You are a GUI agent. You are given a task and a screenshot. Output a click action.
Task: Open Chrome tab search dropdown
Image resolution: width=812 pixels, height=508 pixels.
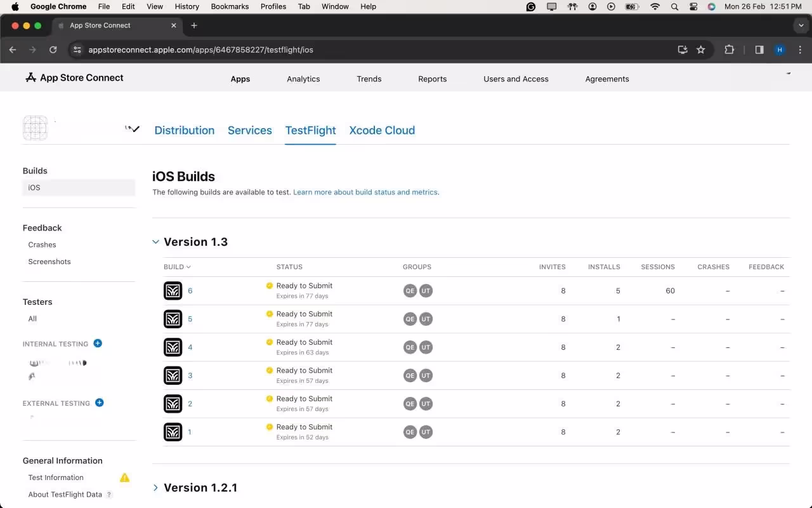(801, 25)
